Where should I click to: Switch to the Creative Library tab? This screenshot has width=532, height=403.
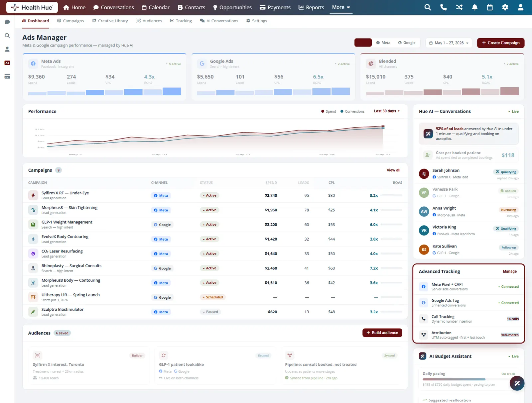point(110,21)
